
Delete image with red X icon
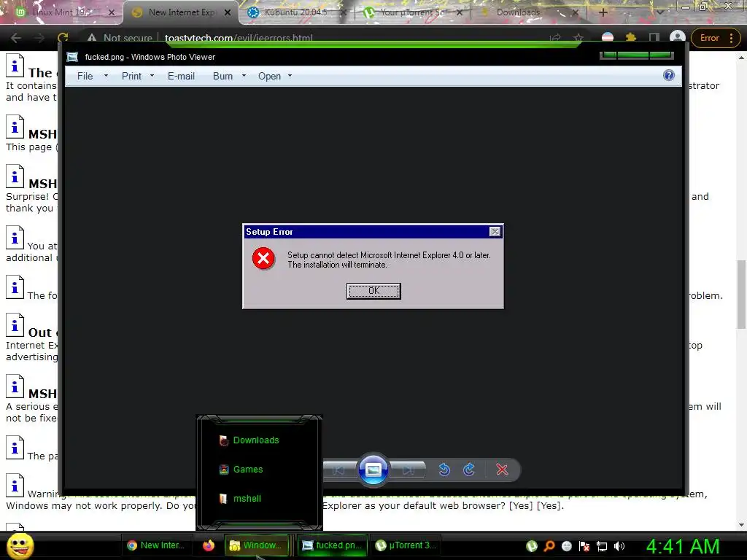(502, 470)
